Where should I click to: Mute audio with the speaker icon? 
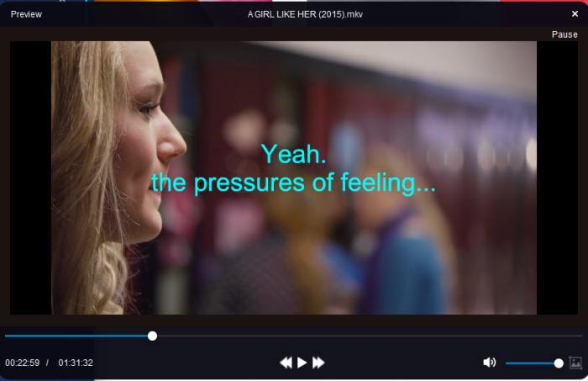[490, 362]
